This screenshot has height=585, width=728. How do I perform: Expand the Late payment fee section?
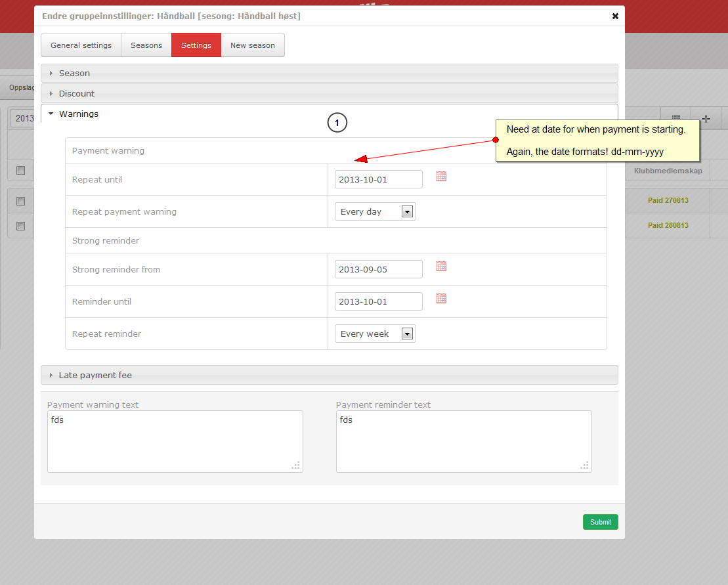[x=95, y=375]
